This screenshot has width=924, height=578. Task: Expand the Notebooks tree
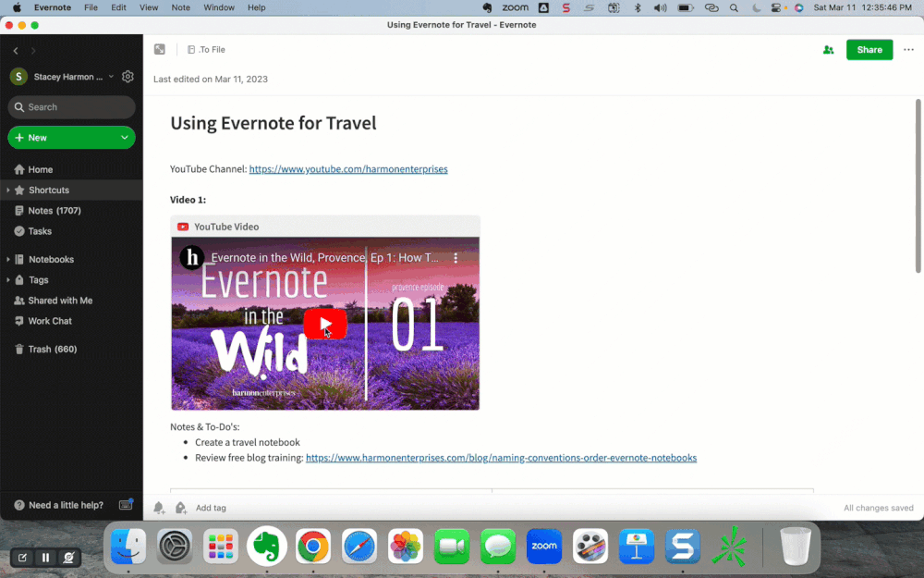point(8,259)
